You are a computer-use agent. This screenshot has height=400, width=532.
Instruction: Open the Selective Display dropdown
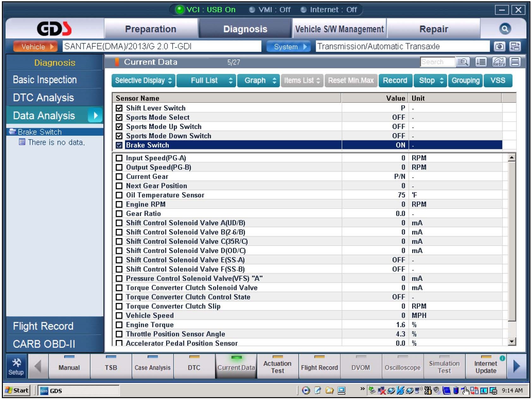143,81
